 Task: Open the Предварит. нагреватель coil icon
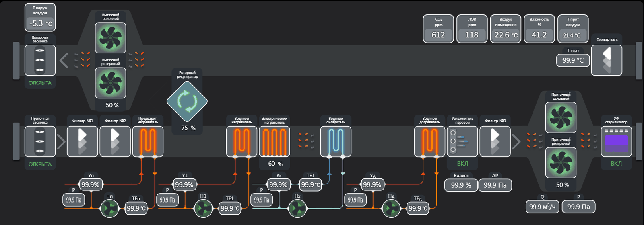point(148,141)
